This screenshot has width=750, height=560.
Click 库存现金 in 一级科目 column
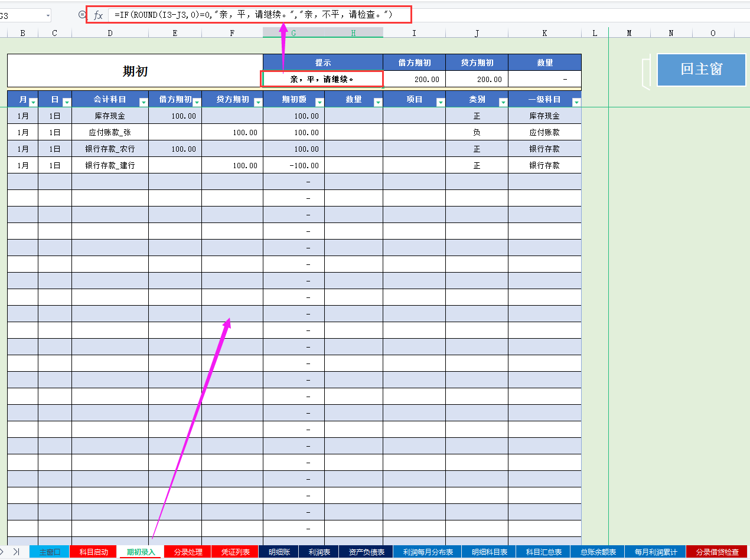tap(544, 116)
